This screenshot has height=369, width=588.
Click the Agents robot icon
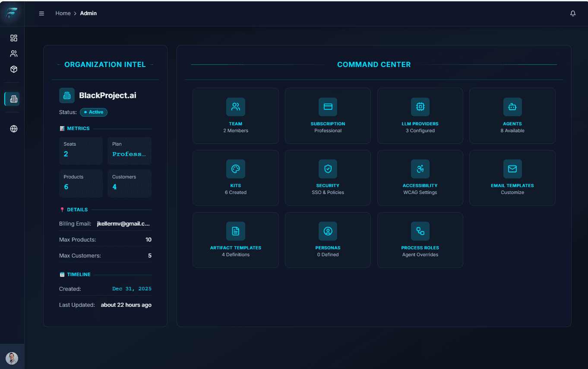click(x=512, y=107)
